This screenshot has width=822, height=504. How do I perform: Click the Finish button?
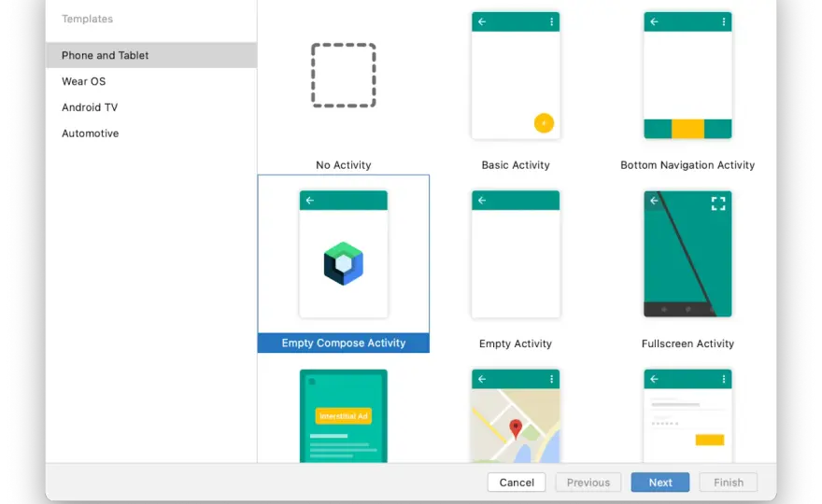tap(729, 483)
